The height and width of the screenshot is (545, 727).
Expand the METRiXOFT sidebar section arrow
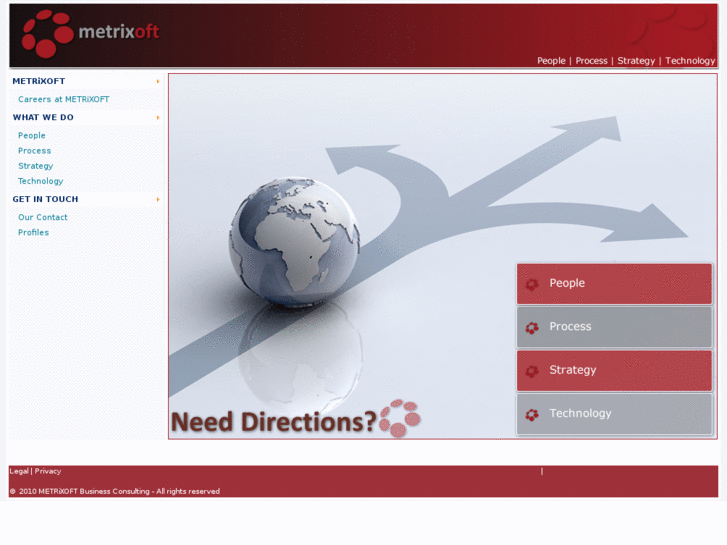coord(158,81)
